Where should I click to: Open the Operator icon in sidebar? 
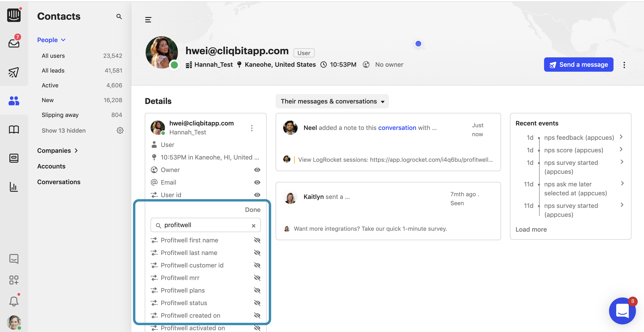pyautogui.click(x=14, y=158)
